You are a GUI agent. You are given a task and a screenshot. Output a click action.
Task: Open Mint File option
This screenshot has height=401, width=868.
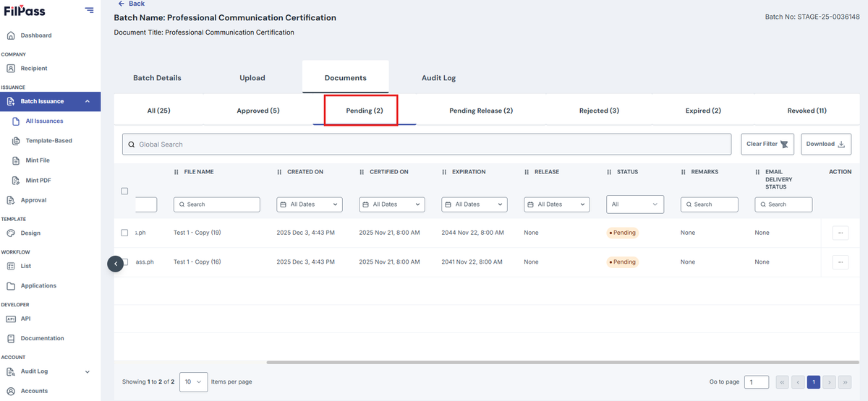pos(38,160)
